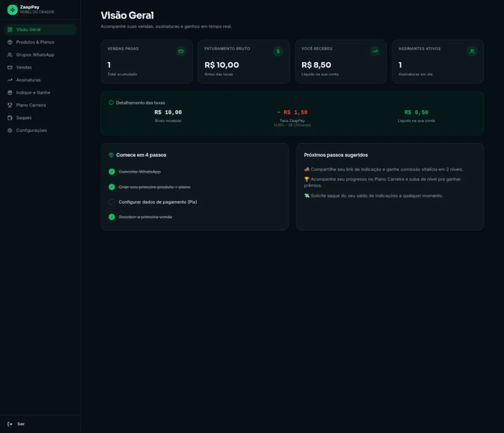The image size is (504, 433).
Task: Click the cube icon beside Comece em 4 passos
Action: (111, 155)
